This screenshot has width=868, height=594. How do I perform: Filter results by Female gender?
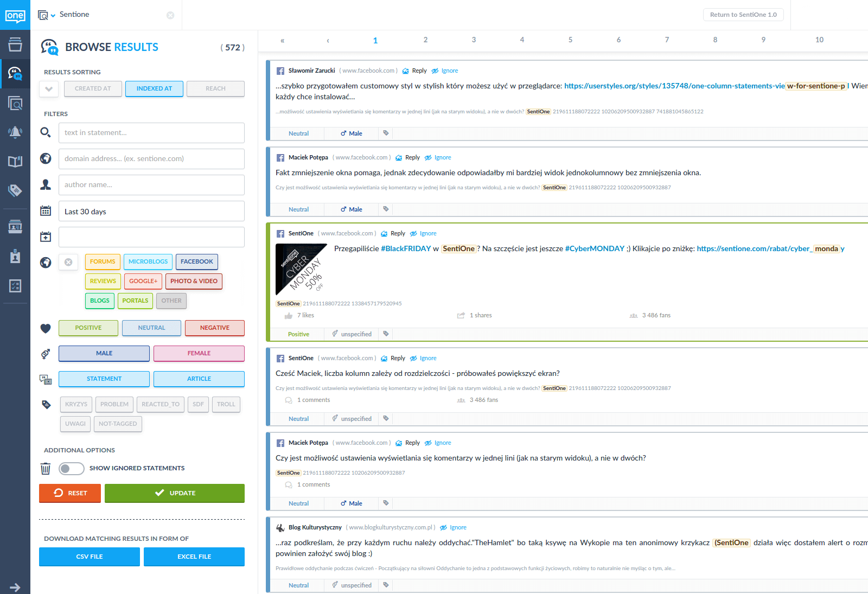tap(199, 353)
